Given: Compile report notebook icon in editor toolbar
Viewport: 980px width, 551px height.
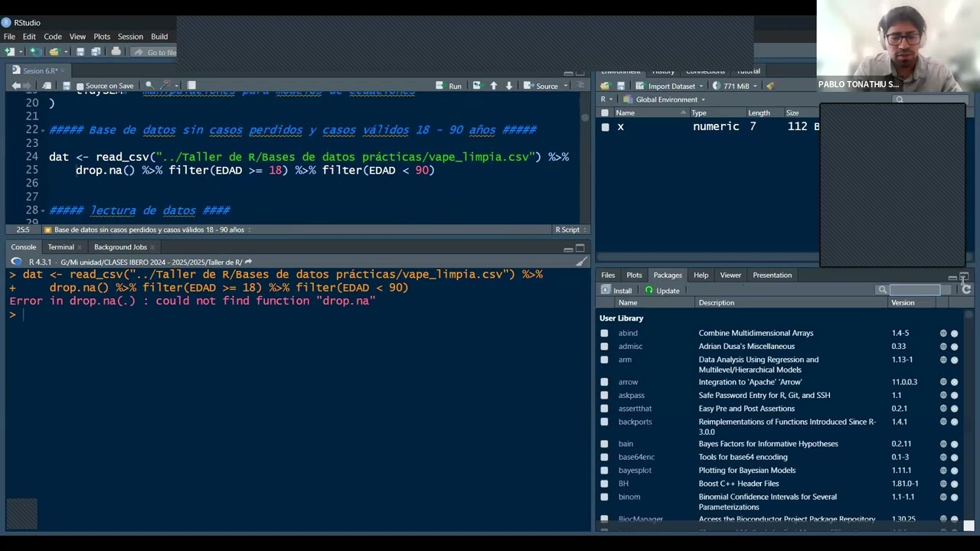Looking at the screenshot, I should 191,86.
